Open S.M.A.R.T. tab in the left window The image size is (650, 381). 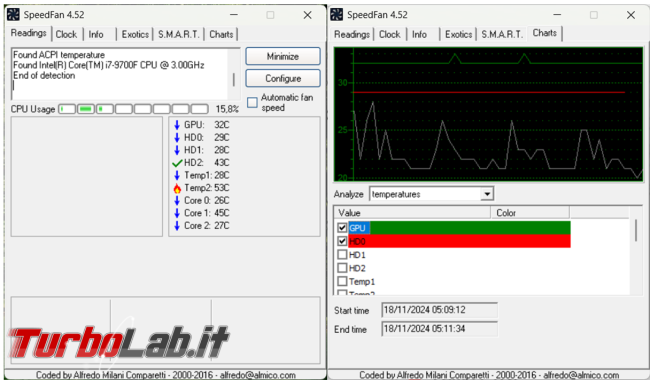click(x=179, y=34)
